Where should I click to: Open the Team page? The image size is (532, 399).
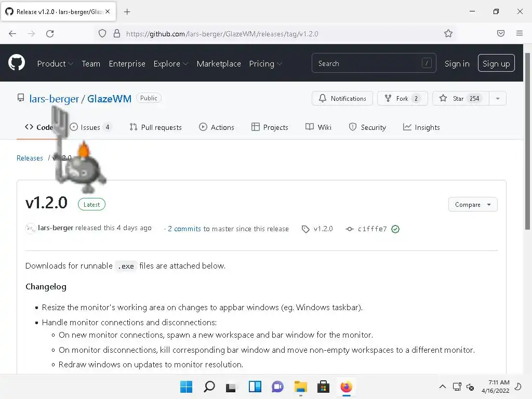point(91,63)
